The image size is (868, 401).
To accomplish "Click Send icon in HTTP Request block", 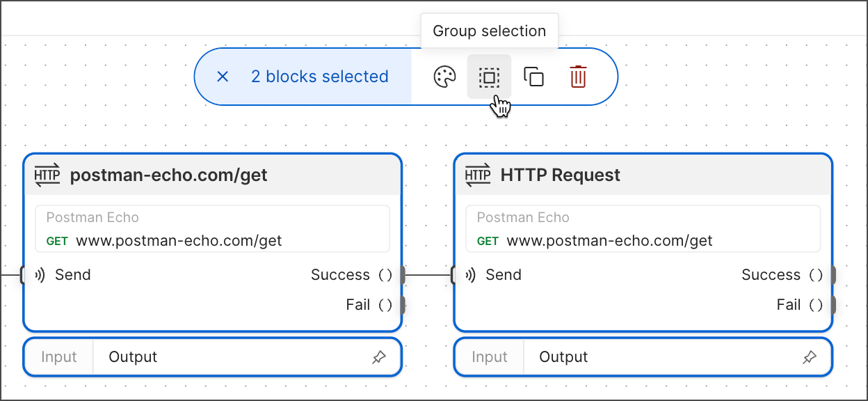I will [471, 275].
